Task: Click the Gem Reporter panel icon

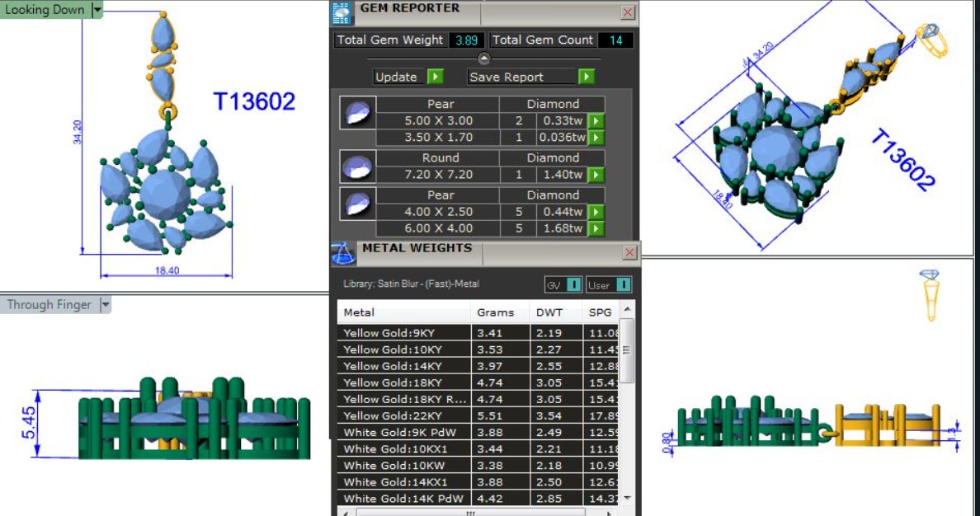Action: 342,12
